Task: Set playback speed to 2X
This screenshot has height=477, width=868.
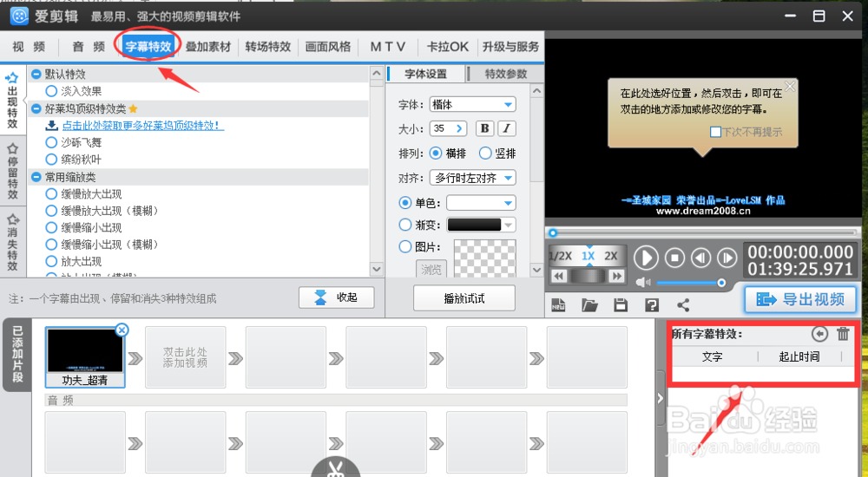Action: coord(610,256)
